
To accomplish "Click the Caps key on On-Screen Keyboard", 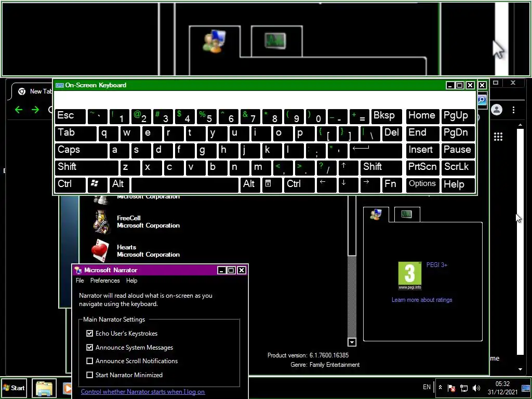I will click(81, 150).
